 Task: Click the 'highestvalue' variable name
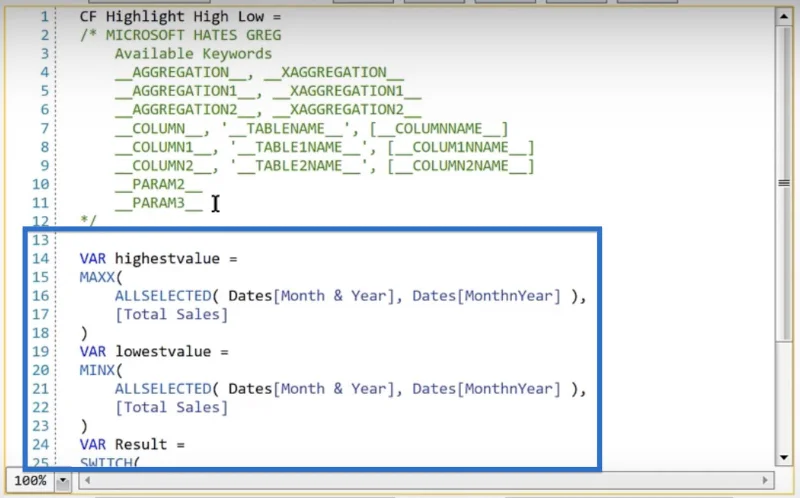pos(167,259)
